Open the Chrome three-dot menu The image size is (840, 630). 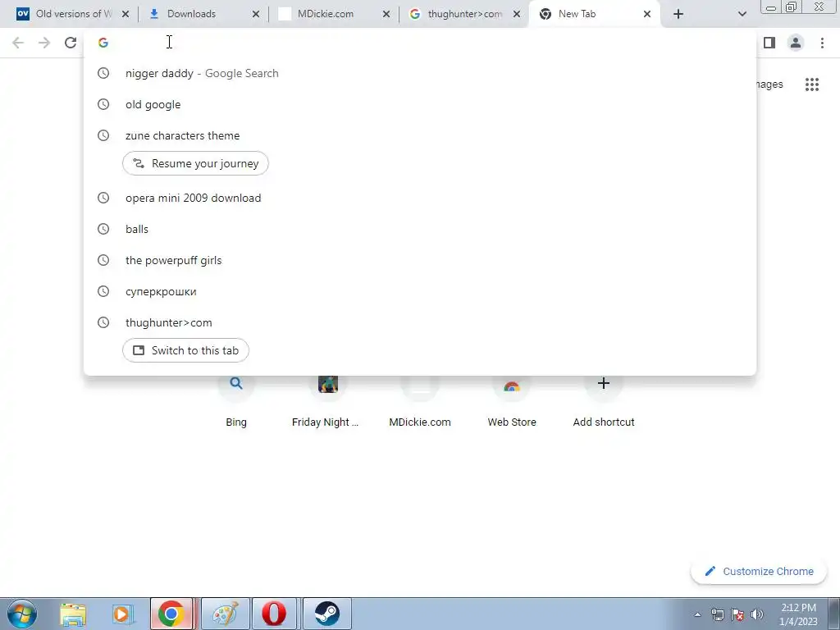(822, 43)
